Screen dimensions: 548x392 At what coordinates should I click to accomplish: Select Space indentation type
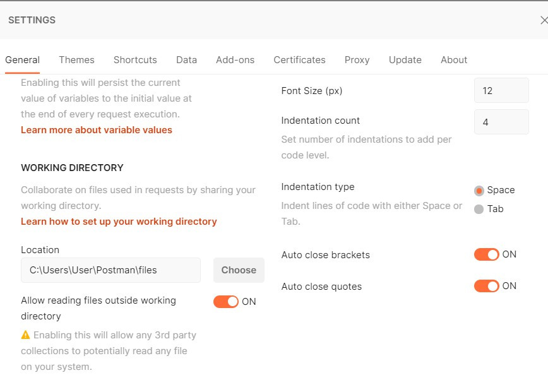[x=479, y=191]
